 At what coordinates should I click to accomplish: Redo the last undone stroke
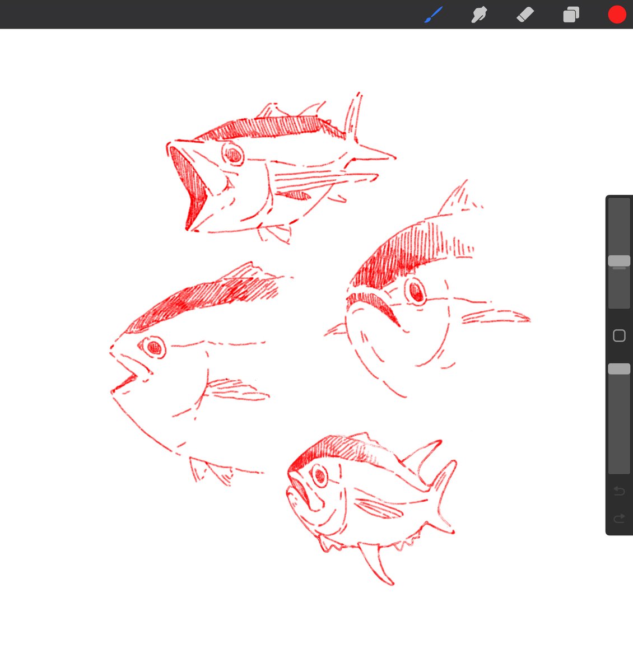pos(619,519)
